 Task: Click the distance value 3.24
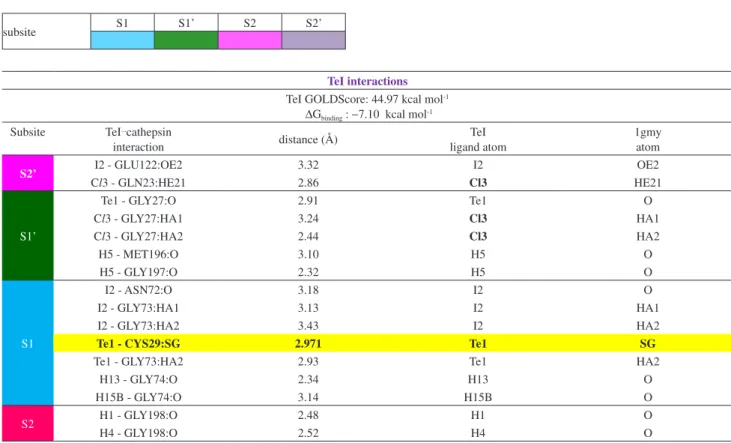(308, 218)
